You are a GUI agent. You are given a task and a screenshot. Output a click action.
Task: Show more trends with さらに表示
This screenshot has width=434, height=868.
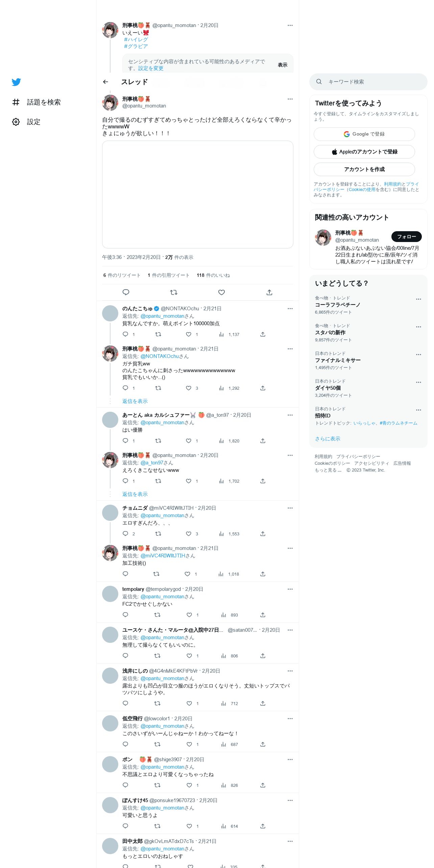[328, 439]
